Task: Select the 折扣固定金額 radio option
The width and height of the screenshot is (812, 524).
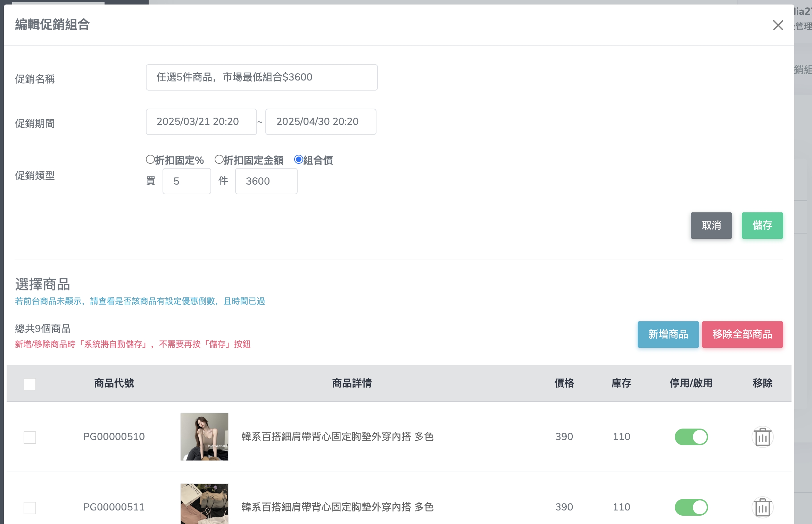Action: click(219, 160)
